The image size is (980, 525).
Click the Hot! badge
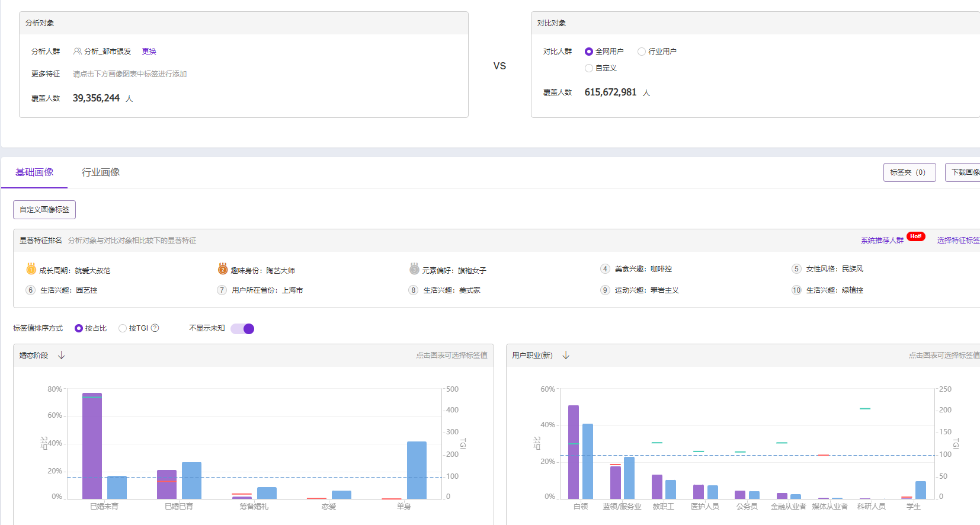click(x=916, y=236)
